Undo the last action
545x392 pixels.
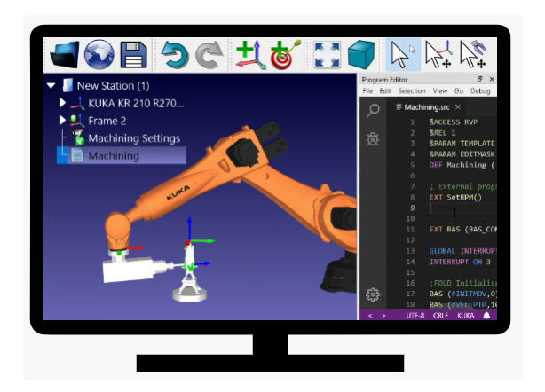pyautogui.click(x=175, y=55)
